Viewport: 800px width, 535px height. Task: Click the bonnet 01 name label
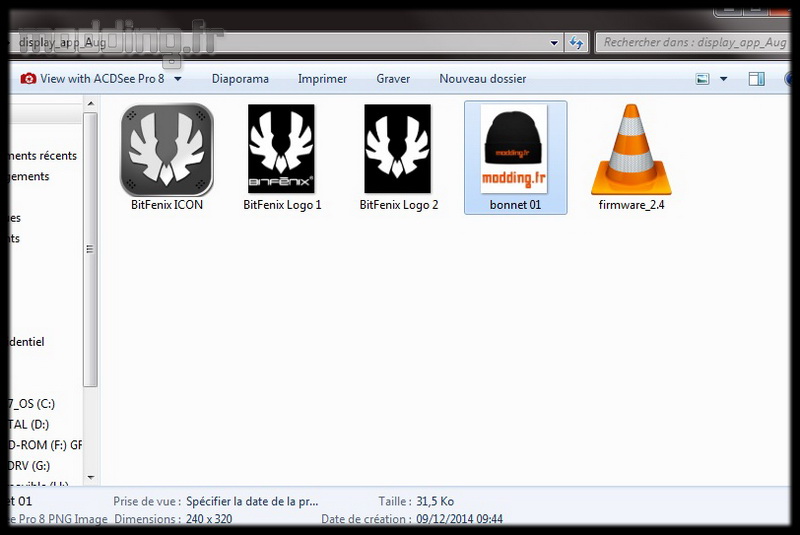[x=515, y=205]
